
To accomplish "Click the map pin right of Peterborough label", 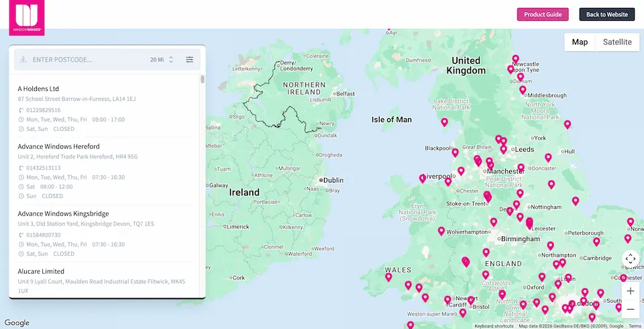I will pyautogui.click(x=597, y=242).
